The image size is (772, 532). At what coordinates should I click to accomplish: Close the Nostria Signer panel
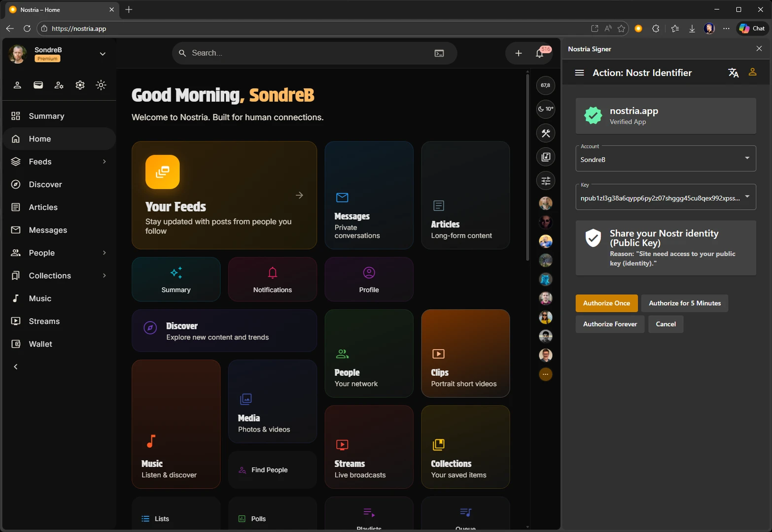pos(759,49)
